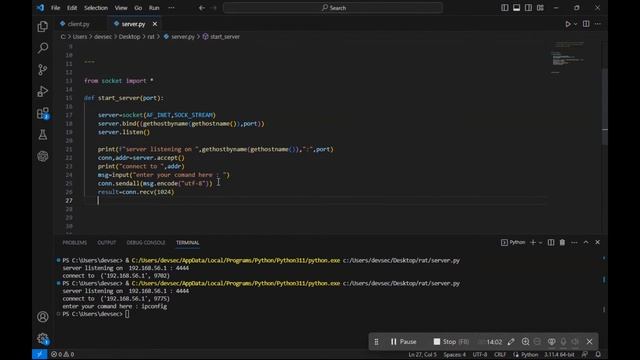Image resolution: width=640 pixels, height=360 pixels.
Task: Run the Python file with play icon
Action: point(568,24)
